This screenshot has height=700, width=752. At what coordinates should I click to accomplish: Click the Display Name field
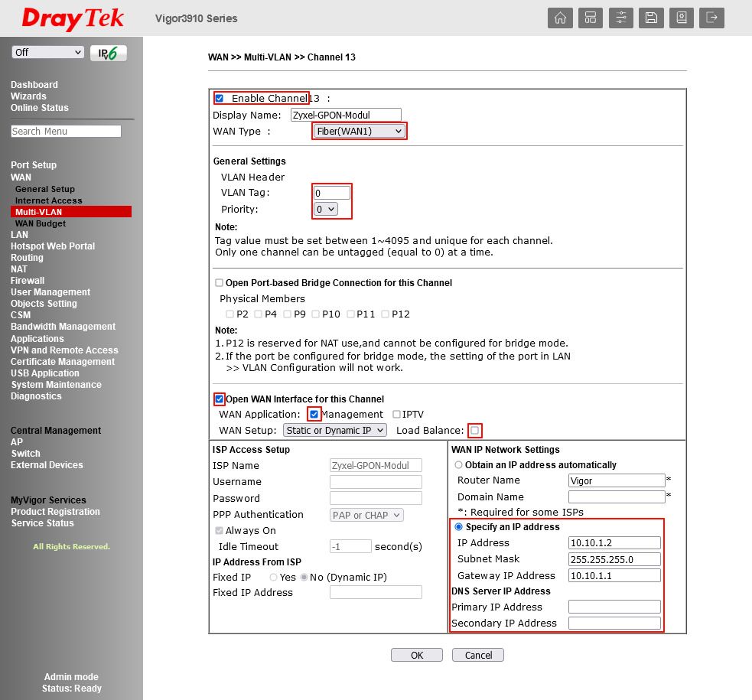[x=346, y=115]
